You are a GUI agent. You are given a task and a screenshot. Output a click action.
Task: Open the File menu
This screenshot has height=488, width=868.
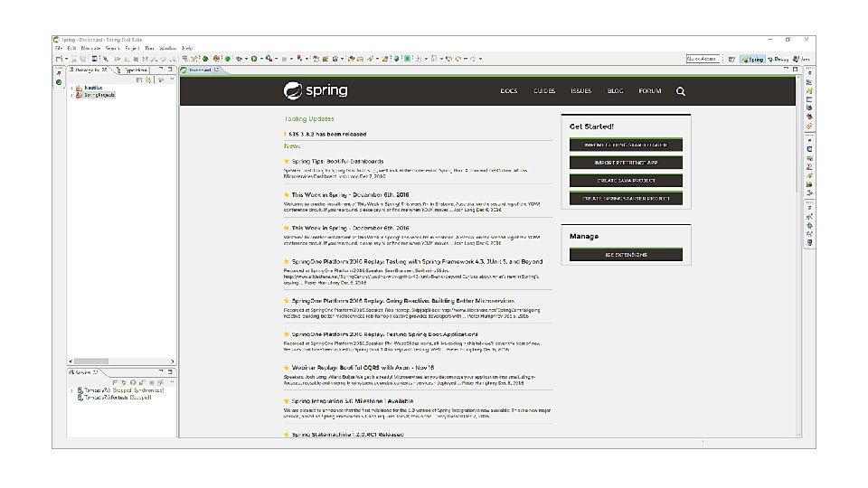(x=58, y=48)
